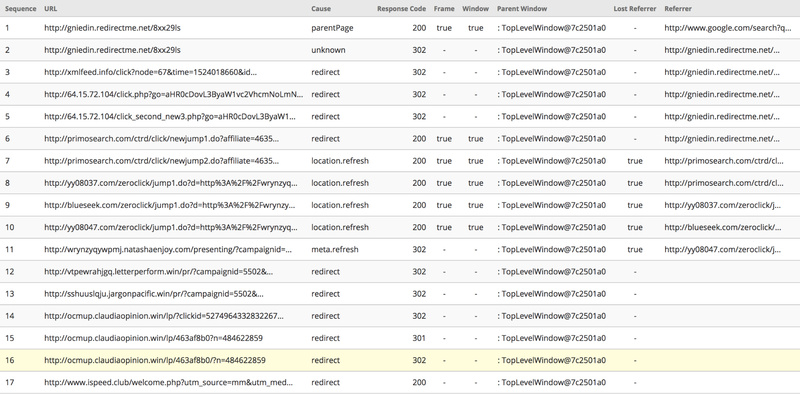Screen dimensions: 800x394
Task: Select the Parent Window column header
Action: [x=522, y=9]
